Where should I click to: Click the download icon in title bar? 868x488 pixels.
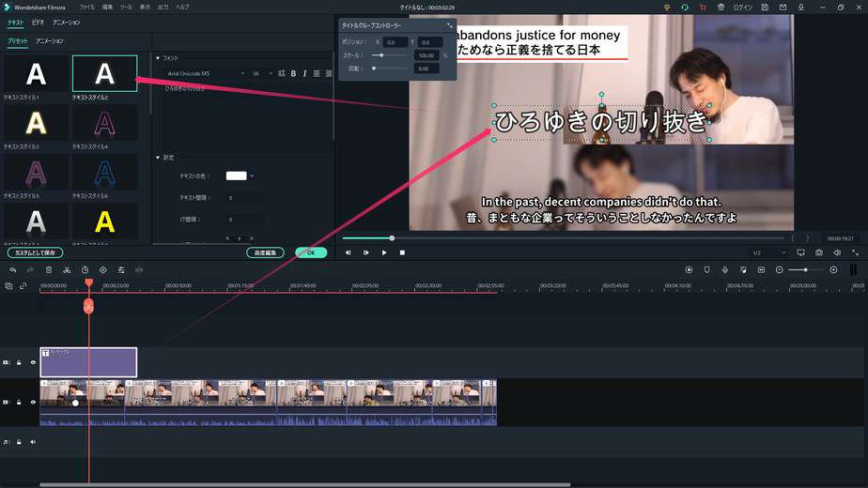pyautogui.click(x=800, y=8)
